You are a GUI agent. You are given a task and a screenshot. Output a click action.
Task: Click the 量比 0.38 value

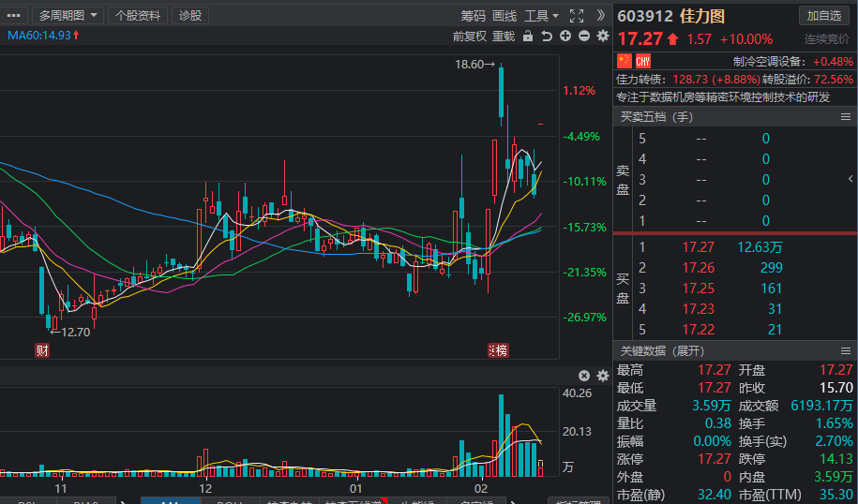718,423
